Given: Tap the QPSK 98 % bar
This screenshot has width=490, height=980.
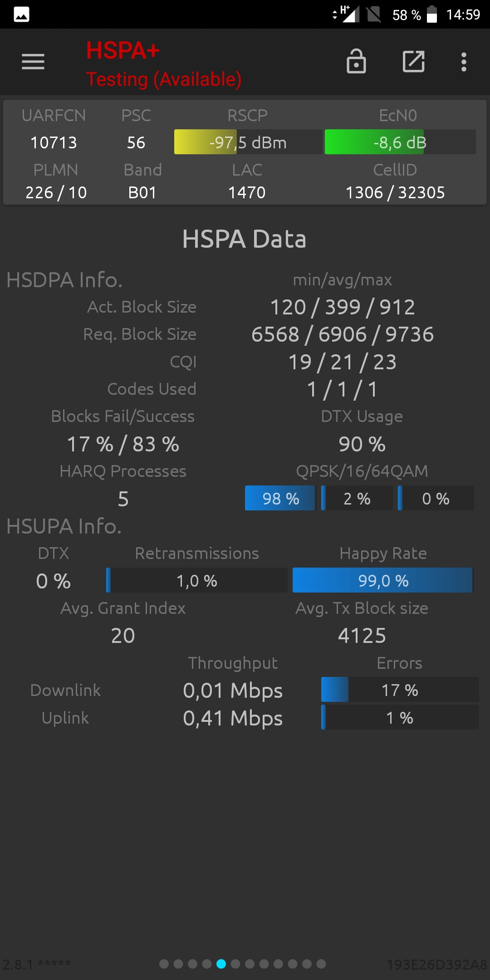Looking at the screenshot, I should [x=280, y=498].
